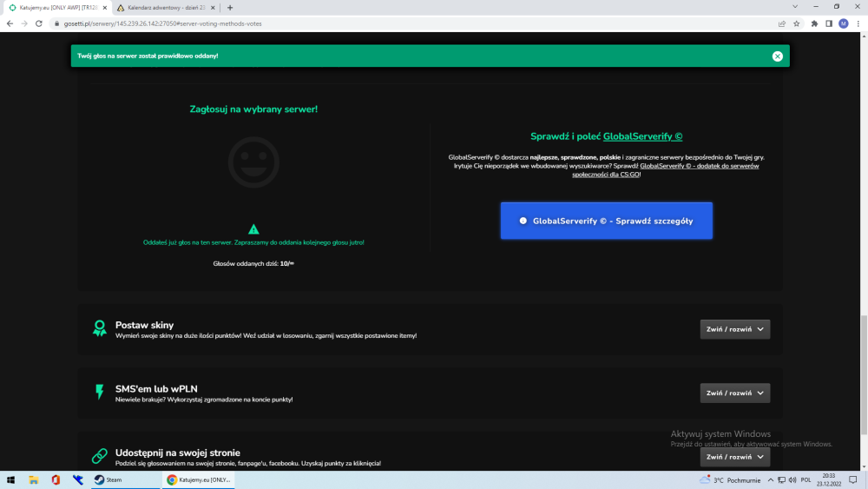
Task: Open the Chrome profile avatar
Action: point(843,23)
